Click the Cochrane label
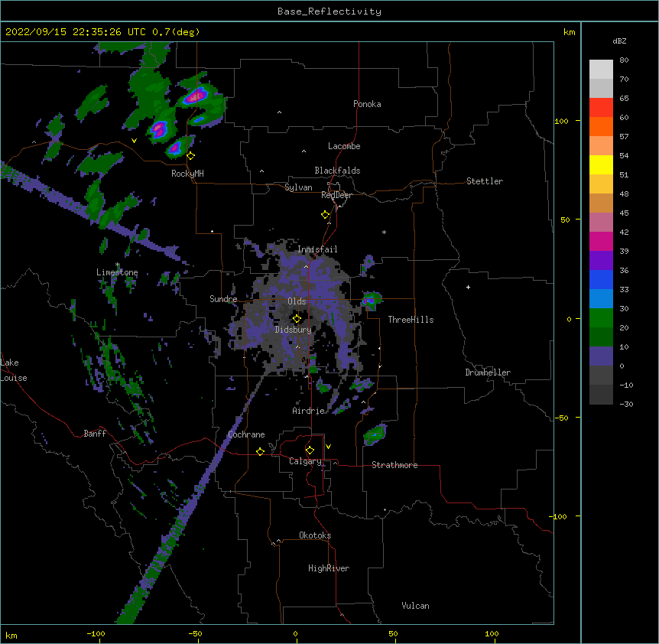 coord(246,434)
